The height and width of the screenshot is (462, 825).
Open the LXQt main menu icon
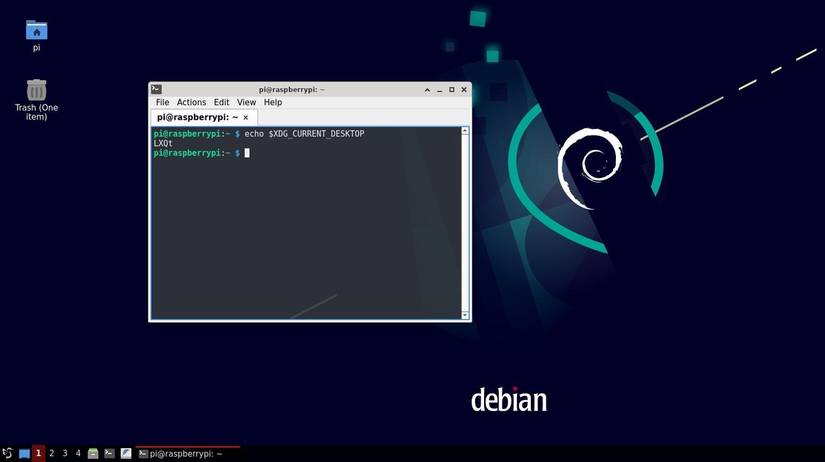(x=7, y=453)
